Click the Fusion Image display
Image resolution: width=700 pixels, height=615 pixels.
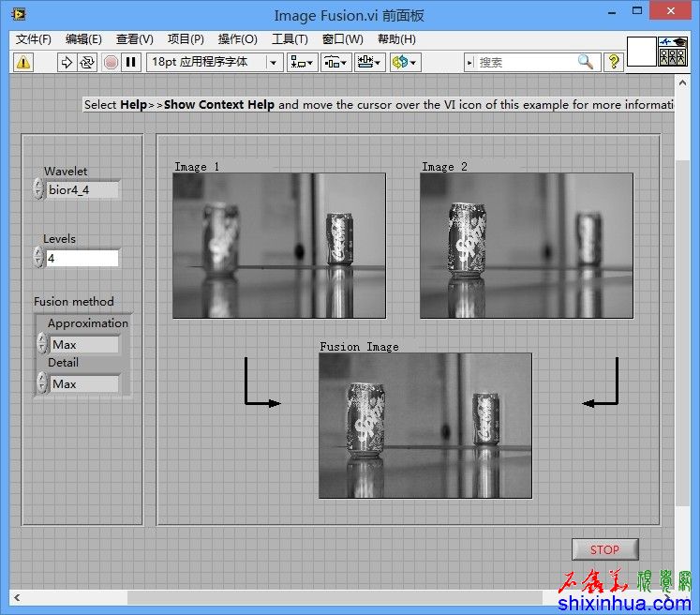pos(425,426)
